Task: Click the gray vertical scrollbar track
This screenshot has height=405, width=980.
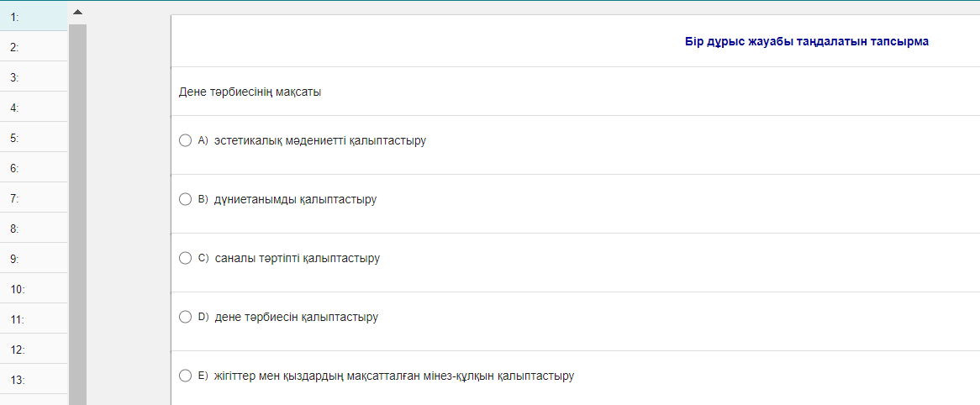Action: coord(78,210)
